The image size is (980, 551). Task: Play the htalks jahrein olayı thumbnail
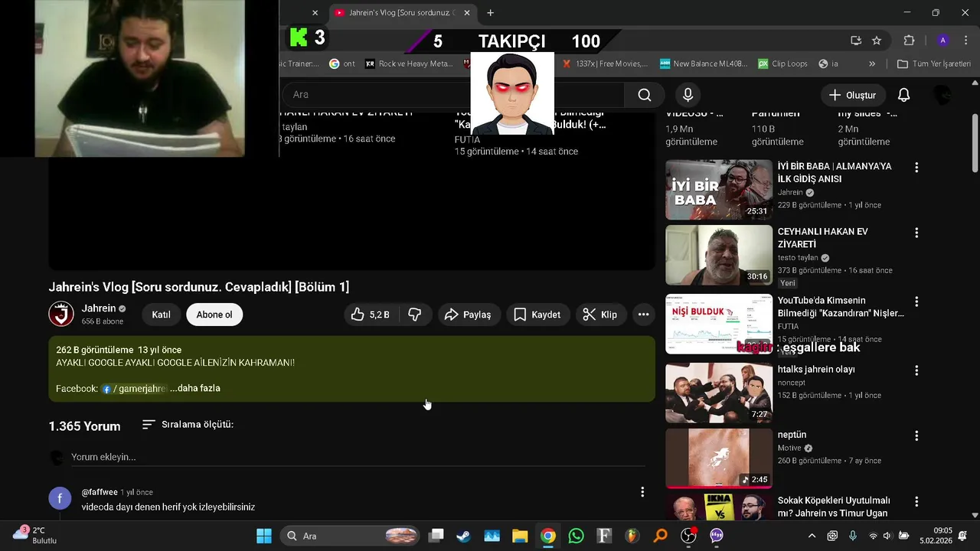pos(719,393)
